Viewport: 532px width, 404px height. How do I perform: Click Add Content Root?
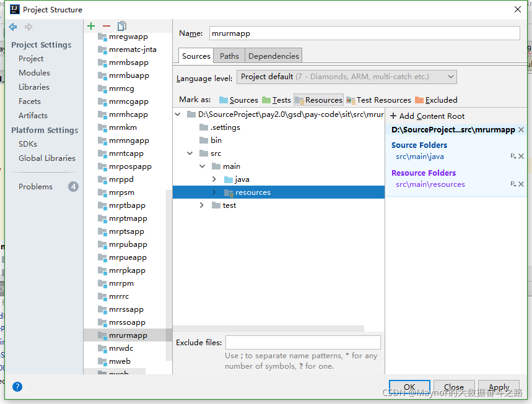[x=427, y=116]
